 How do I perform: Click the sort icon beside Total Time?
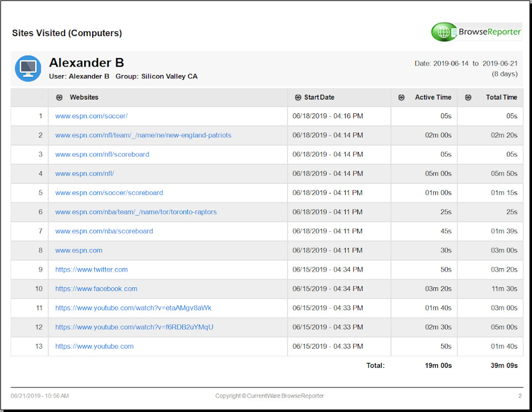click(468, 98)
